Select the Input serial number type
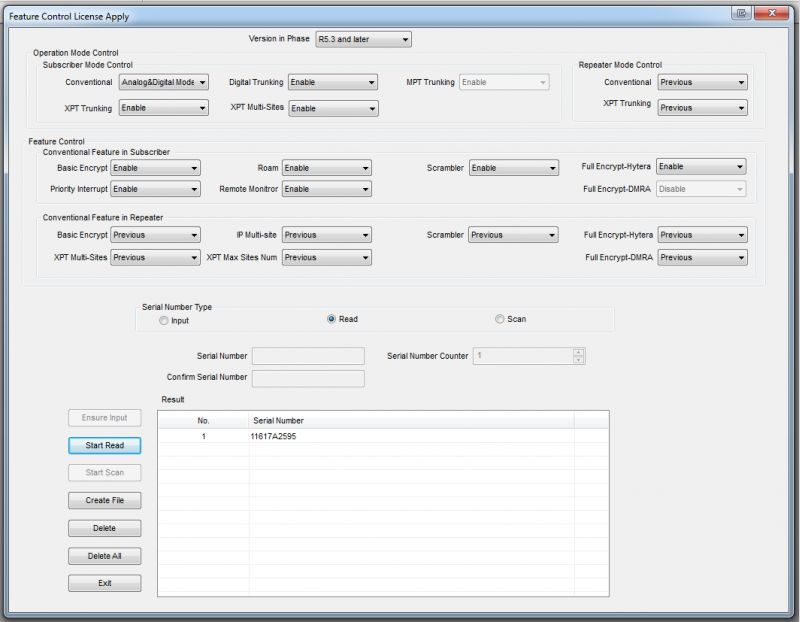Viewport: 800px width, 622px height. [165, 320]
